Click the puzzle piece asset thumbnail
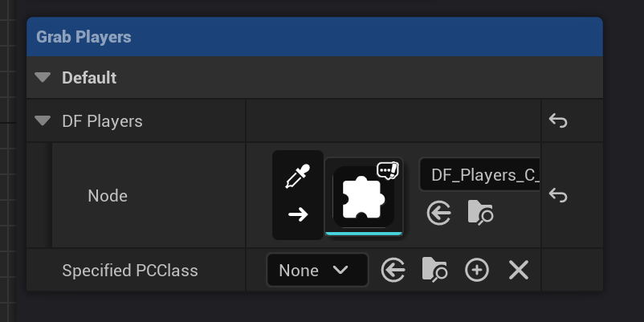644x322 pixels. coord(363,198)
